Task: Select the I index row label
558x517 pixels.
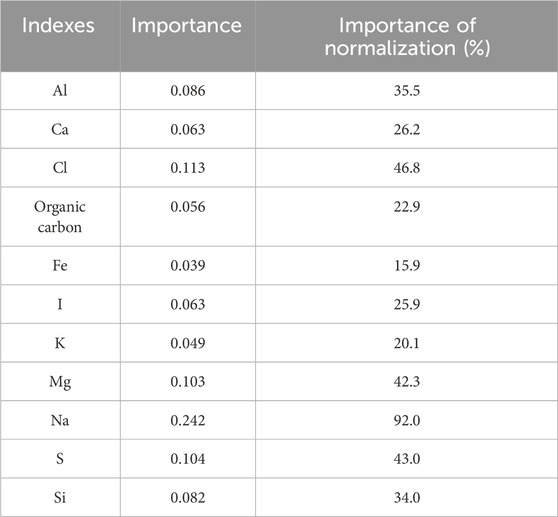Action: pyautogui.click(x=60, y=304)
